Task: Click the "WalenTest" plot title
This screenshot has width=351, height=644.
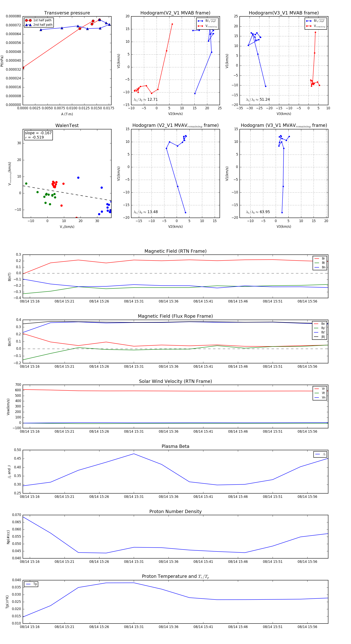Action: pos(67,125)
